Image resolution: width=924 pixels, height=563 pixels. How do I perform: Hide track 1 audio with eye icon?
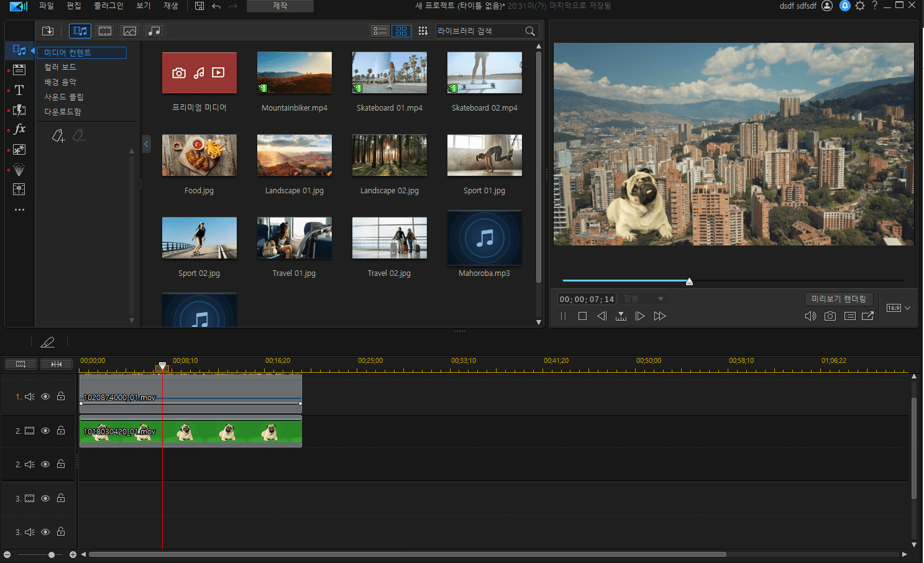tap(45, 396)
